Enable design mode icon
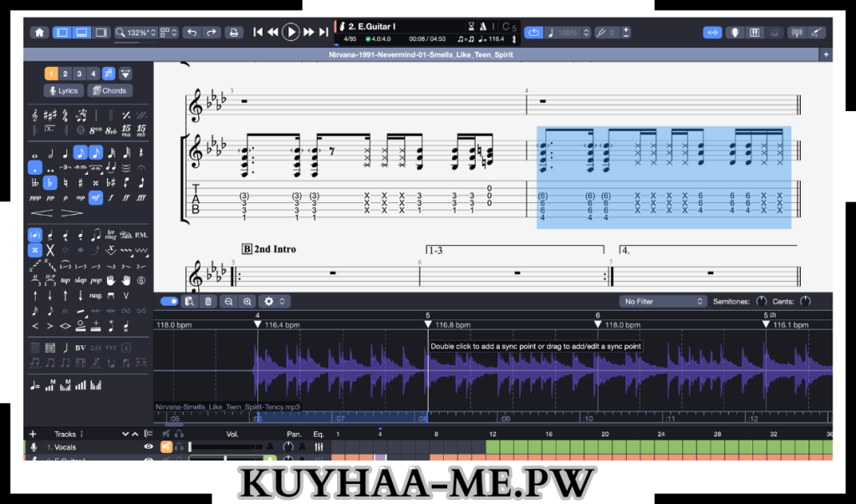 click(x=125, y=74)
